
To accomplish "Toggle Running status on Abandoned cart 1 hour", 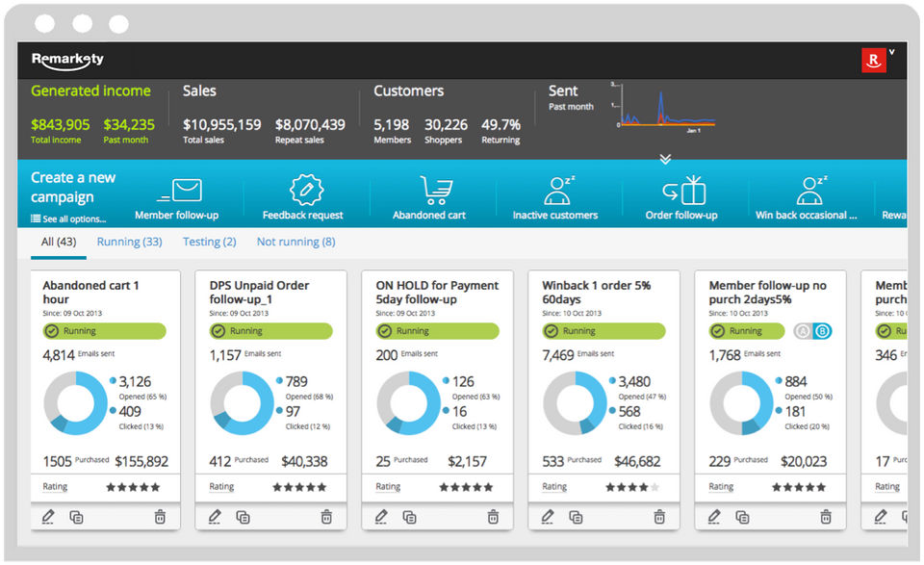I will click(104, 331).
